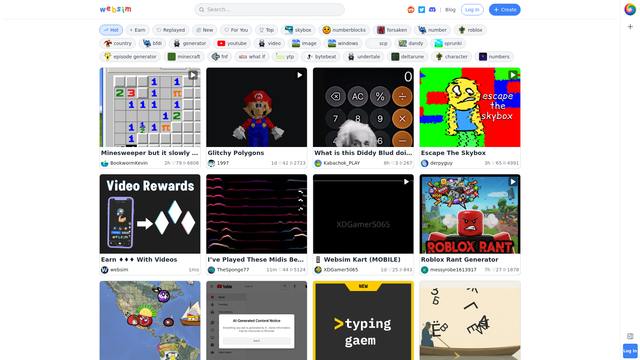Play the Minesweeper card video icon

coord(193,75)
